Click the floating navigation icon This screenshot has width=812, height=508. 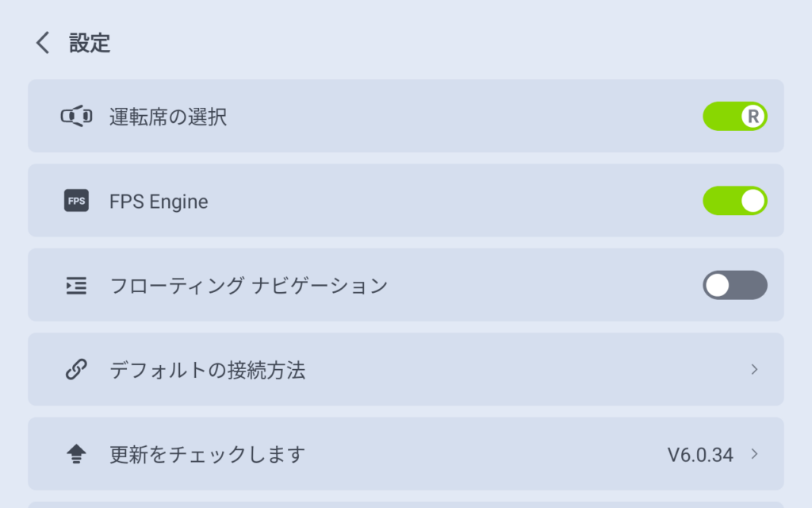(76, 286)
